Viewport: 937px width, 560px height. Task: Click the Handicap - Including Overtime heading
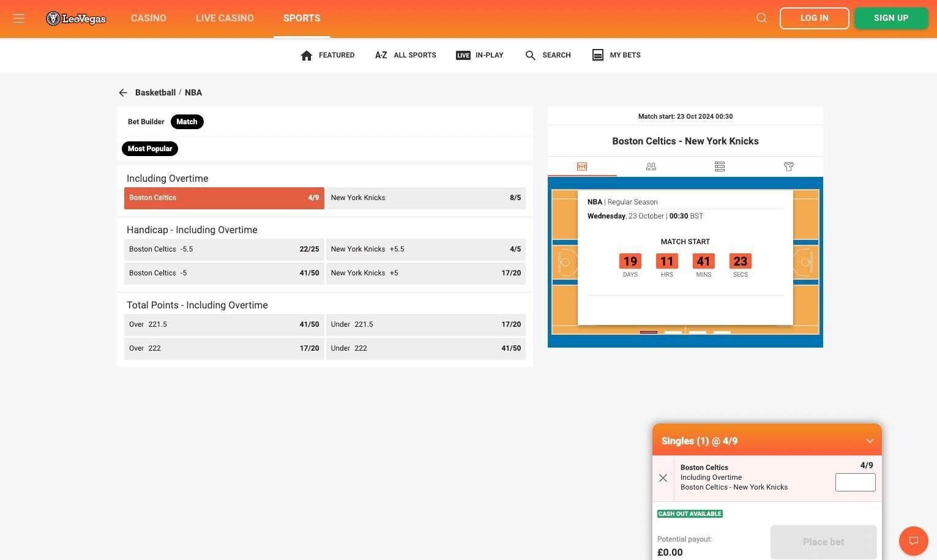pos(192,230)
